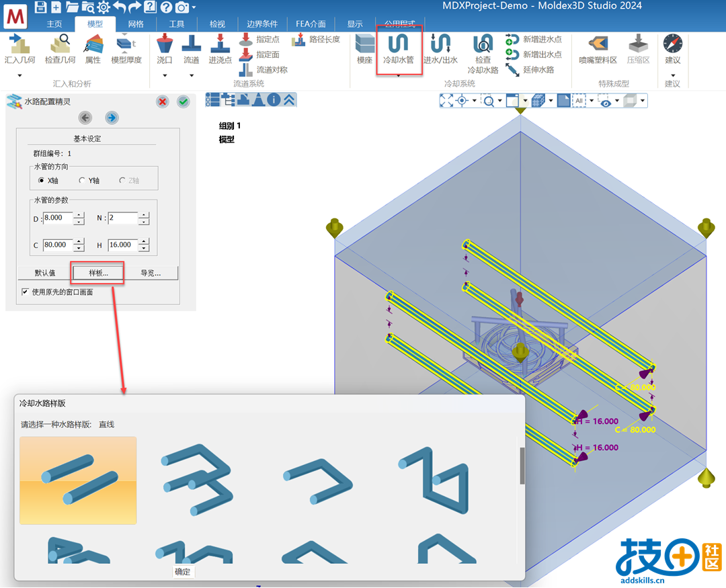Image resolution: width=726 pixels, height=588 pixels.
Task: Choose the 指定点 assign point tool
Action: (259, 40)
